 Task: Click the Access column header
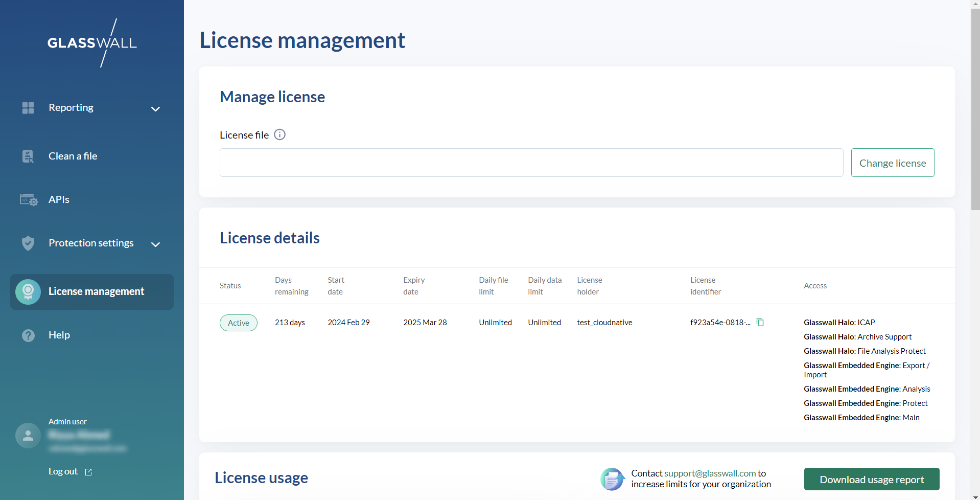point(815,286)
